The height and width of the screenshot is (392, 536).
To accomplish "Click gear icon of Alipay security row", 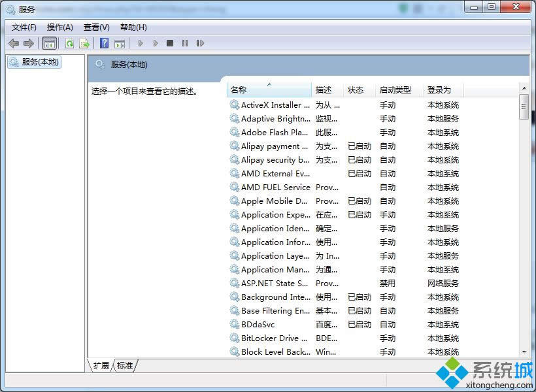I will coord(235,159).
